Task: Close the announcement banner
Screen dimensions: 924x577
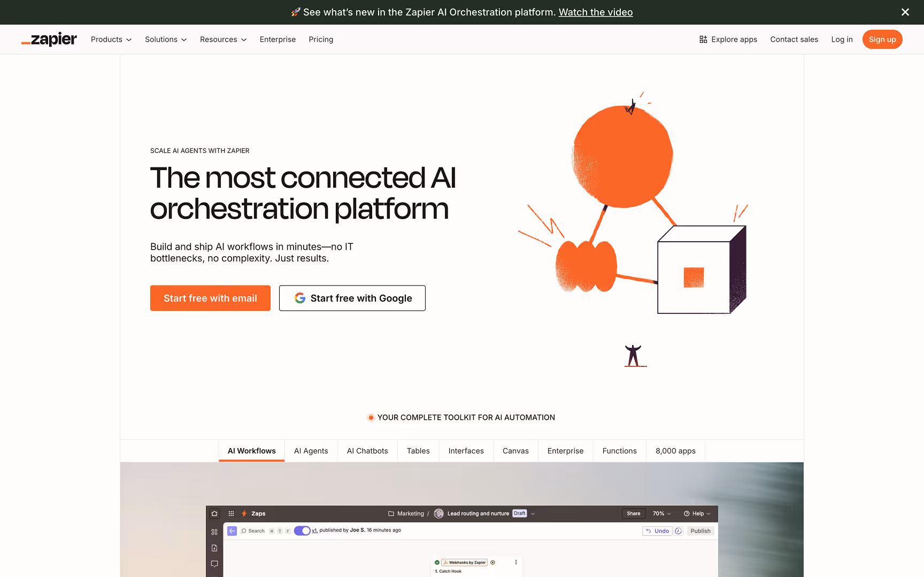Action: point(905,12)
